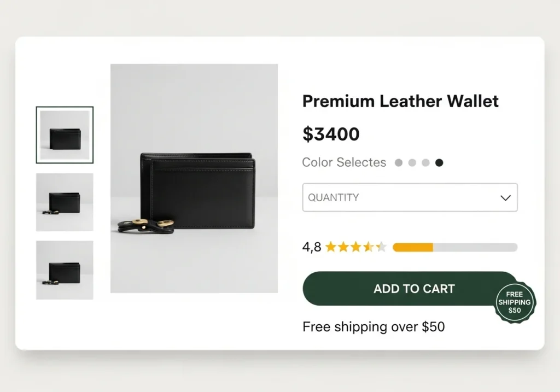The width and height of the screenshot is (560, 392).
Task: Click the Premium Leather Wallet title
Action: click(x=400, y=101)
